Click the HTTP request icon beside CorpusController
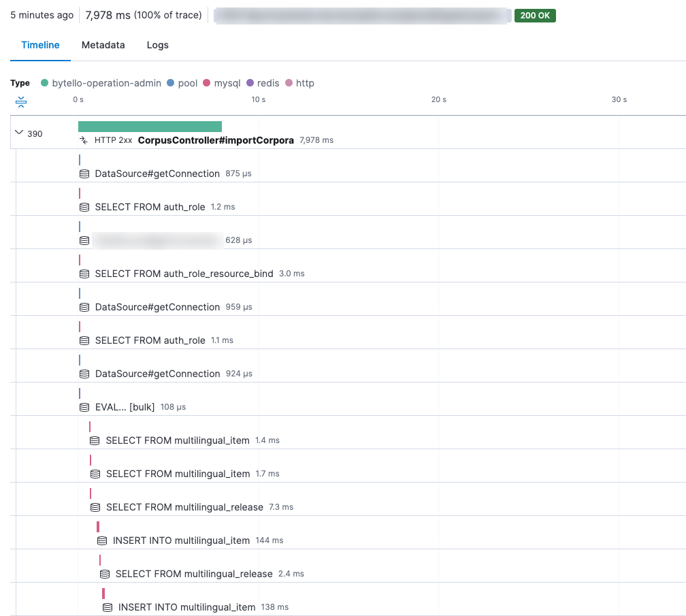 click(x=84, y=140)
